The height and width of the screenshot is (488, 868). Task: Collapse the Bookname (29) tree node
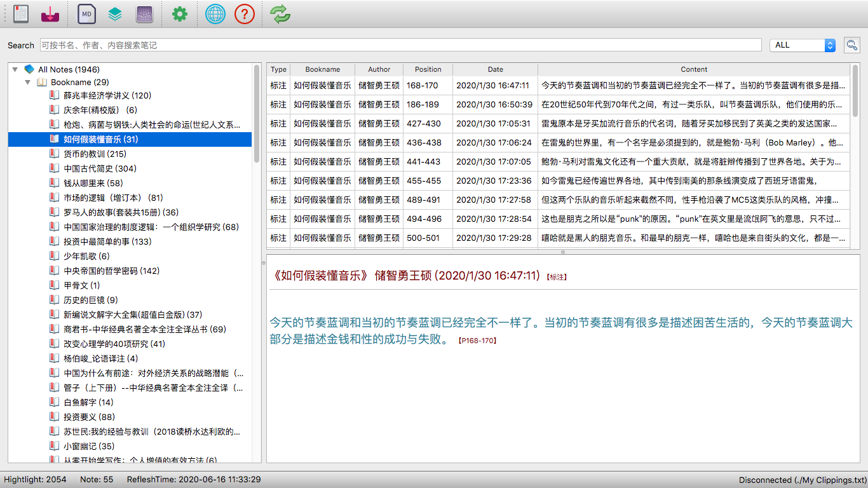pos(28,82)
